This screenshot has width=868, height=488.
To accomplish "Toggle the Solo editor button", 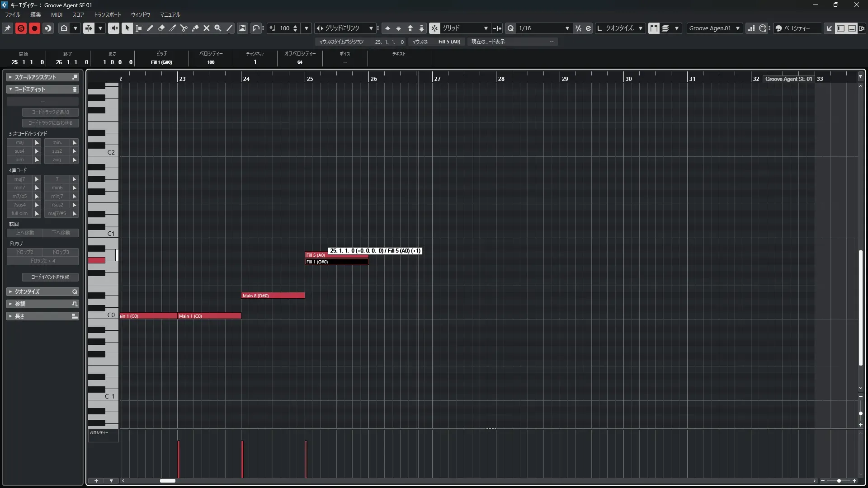I will [x=21, y=28].
